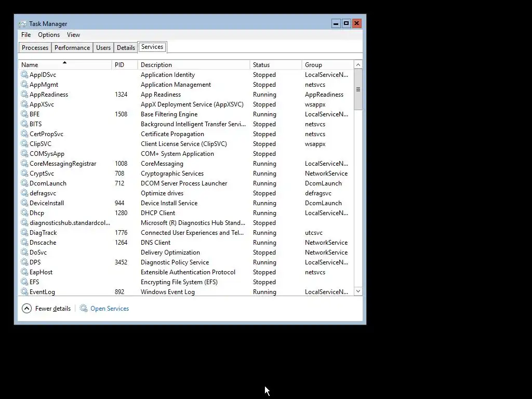The height and width of the screenshot is (399, 532).
Task: Click the AppXSvc service gear icon
Action: point(24,104)
